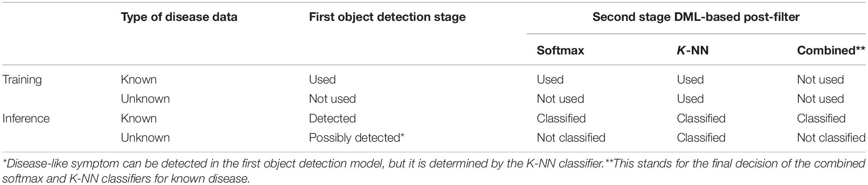868x185 pixels.
Task: Click "Known" in the Inference row
Action: coord(139,118)
